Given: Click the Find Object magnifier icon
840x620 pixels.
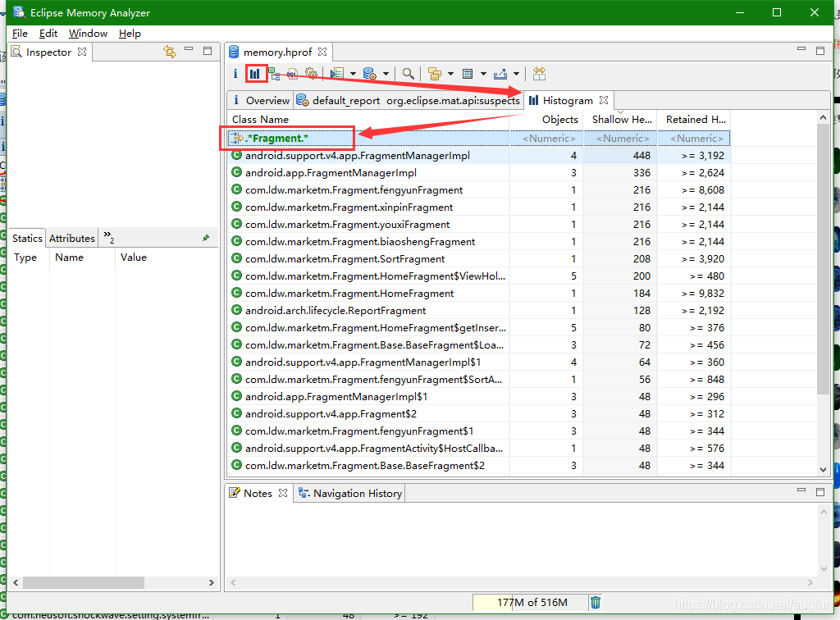Looking at the screenshot, I should pos(409,74).
